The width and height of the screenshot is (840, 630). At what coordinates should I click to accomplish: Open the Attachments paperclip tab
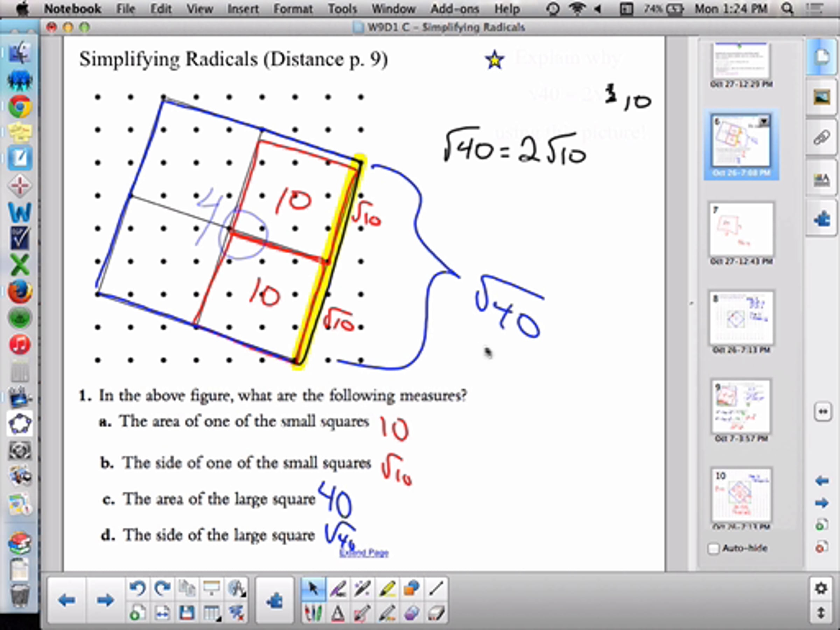point(822,138)
